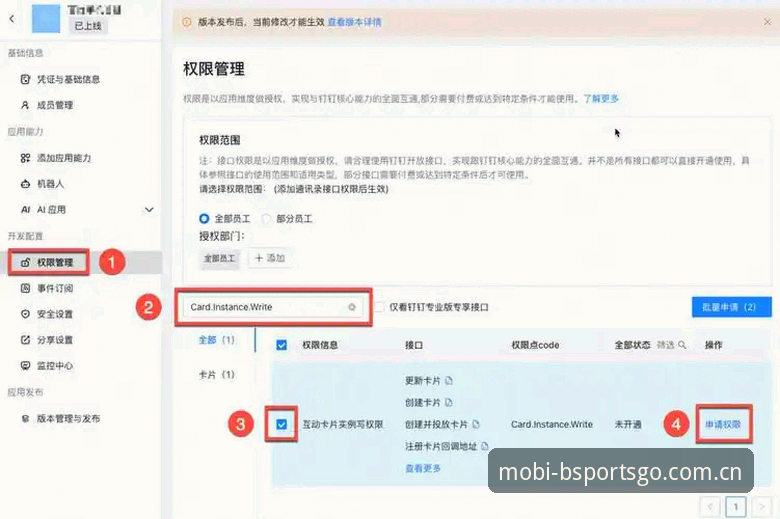The width and height of the screenshot is (780, 519).
Task: Click the previous page arrow
Action: tap(710, 507)
